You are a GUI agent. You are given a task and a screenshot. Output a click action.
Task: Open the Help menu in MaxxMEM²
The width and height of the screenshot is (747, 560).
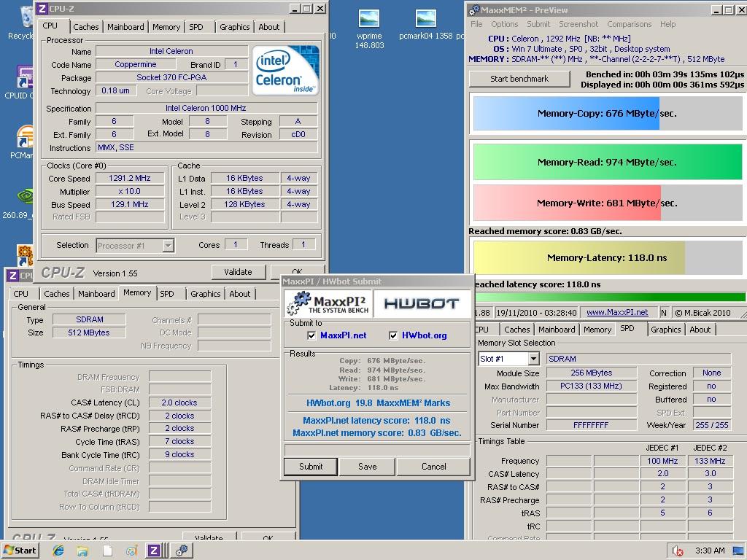point(667,24)
